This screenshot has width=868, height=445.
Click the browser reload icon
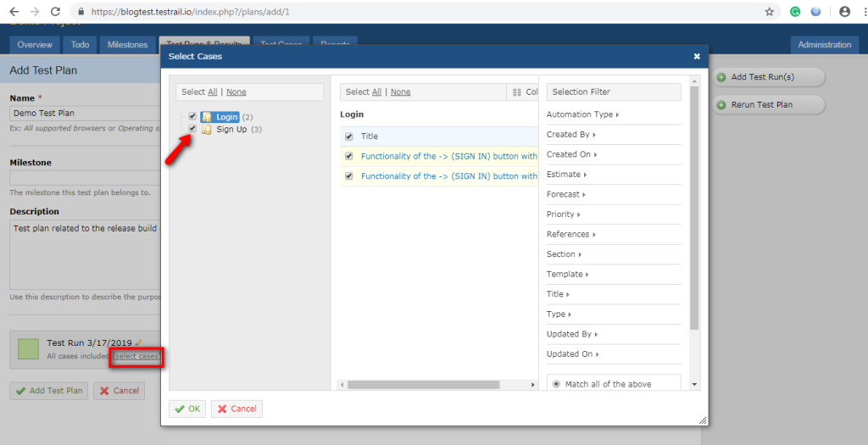[x=55, y=12]
